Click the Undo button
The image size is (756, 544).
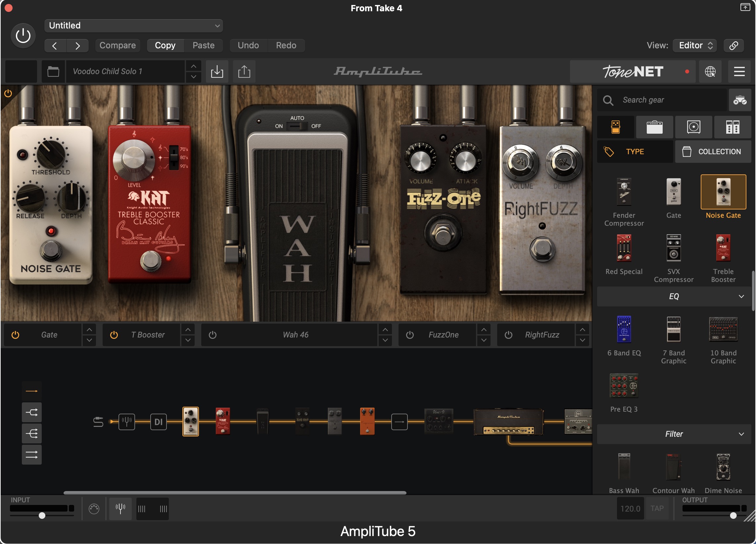[248, 46]
